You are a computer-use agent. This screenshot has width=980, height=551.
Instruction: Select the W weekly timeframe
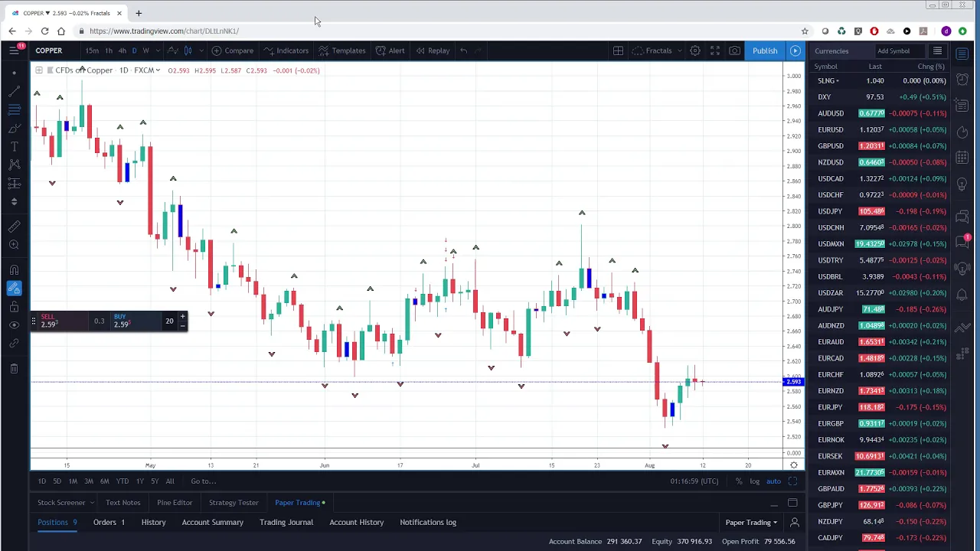coord(145,51)
